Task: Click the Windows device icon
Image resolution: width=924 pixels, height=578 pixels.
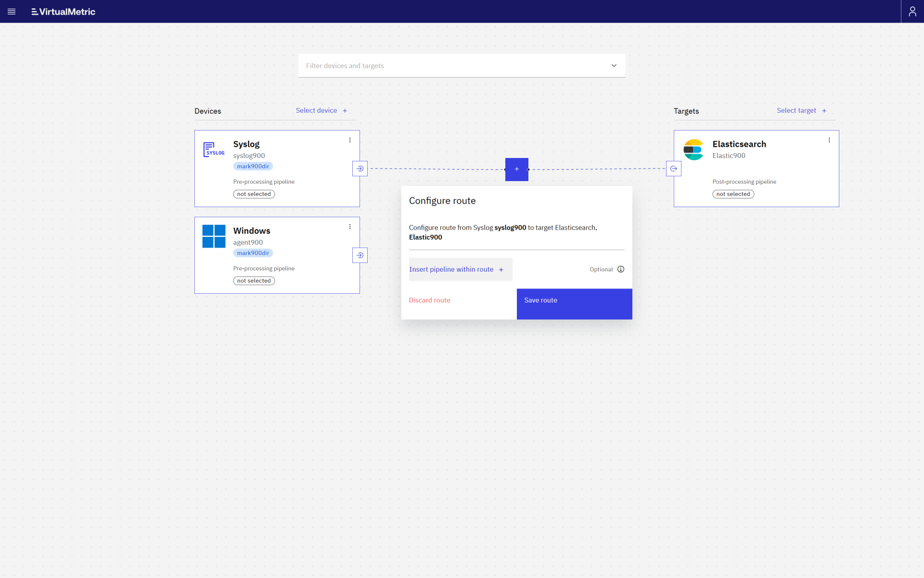Action: tap(214, 236)
